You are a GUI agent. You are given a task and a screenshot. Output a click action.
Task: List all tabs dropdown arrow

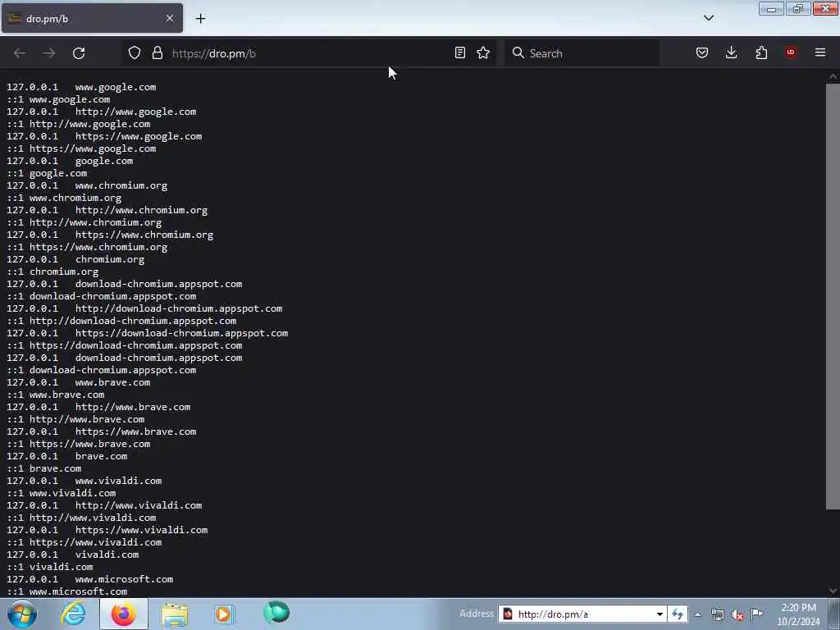coord(708,18)
